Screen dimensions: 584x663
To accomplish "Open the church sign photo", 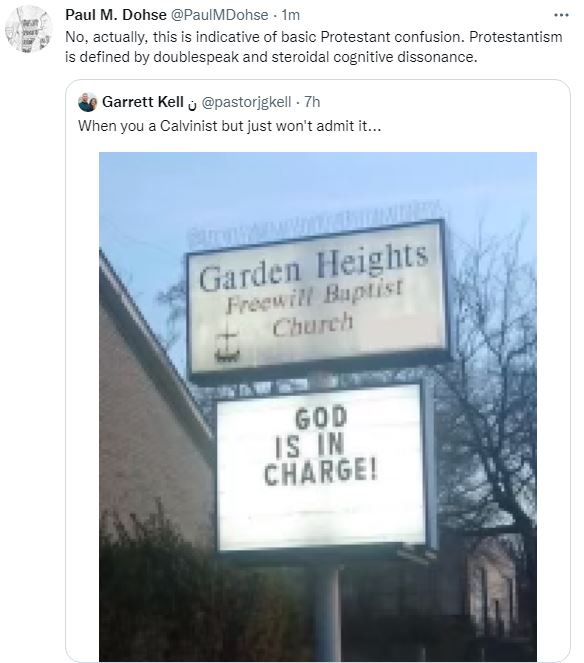I will [318, 407].
